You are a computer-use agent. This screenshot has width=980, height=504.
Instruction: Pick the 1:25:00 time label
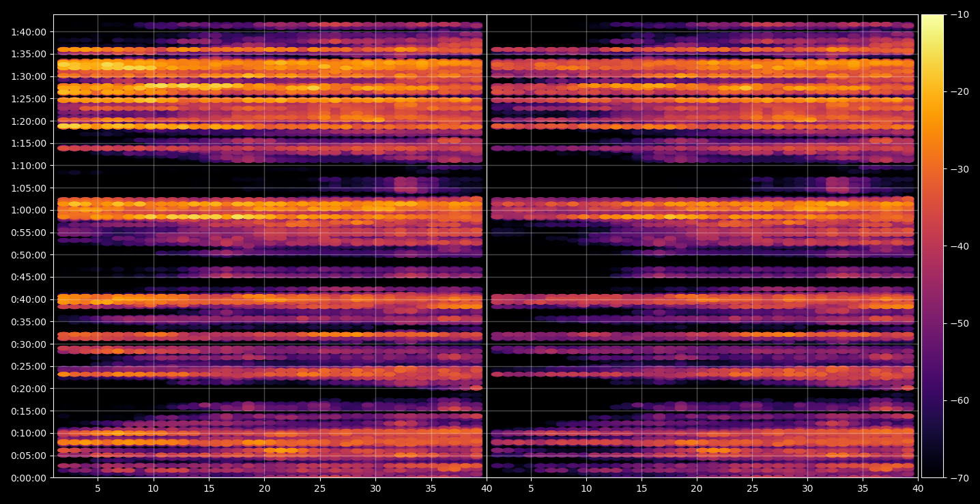(29, 99)
